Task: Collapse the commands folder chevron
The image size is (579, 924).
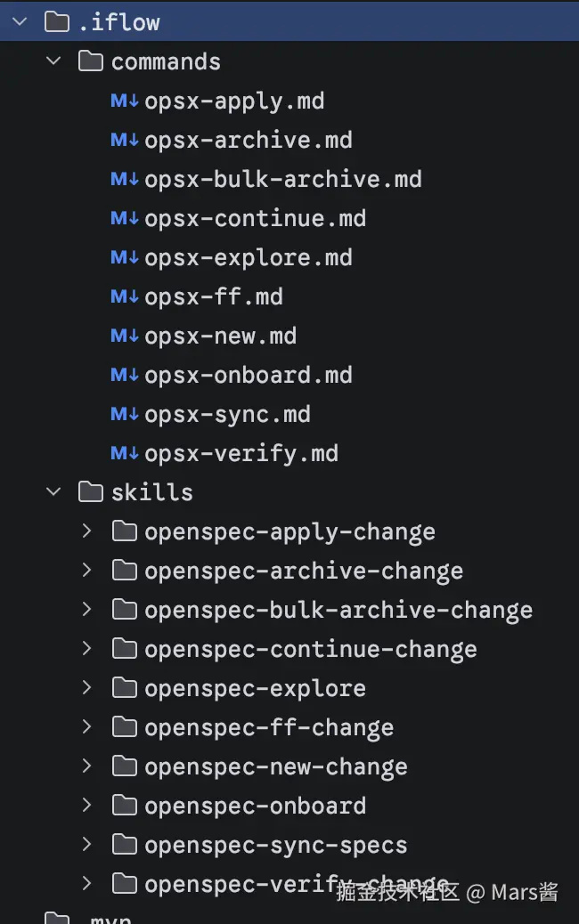Action: tap(53, 61)
